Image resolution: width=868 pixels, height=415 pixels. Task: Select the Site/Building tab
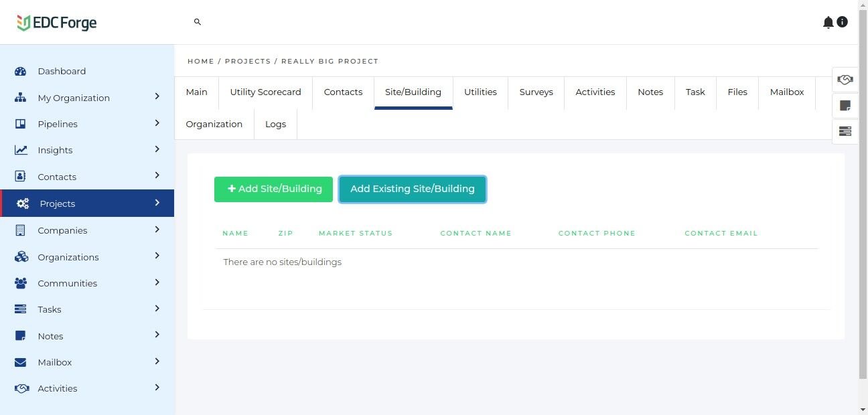(x=413, y=92)
